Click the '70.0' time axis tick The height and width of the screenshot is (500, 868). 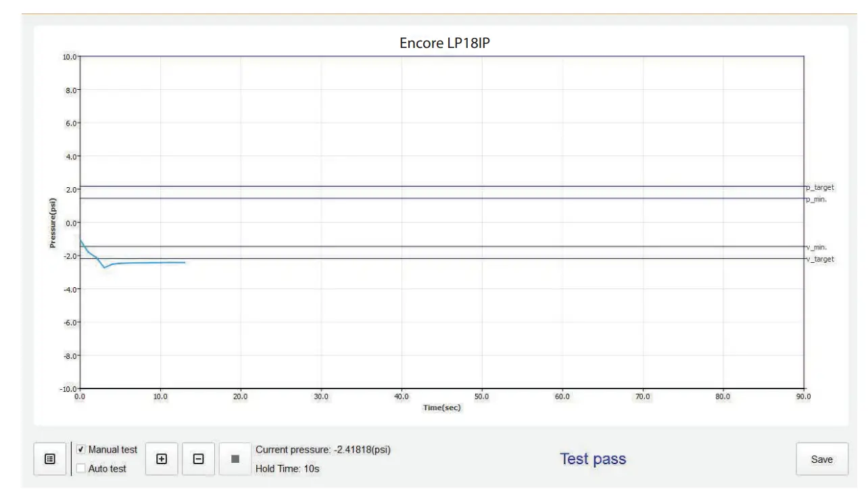[643, 397]
